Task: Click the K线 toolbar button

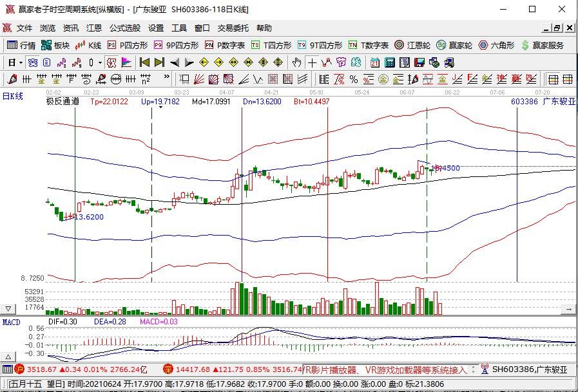Action: coord(88,45)
